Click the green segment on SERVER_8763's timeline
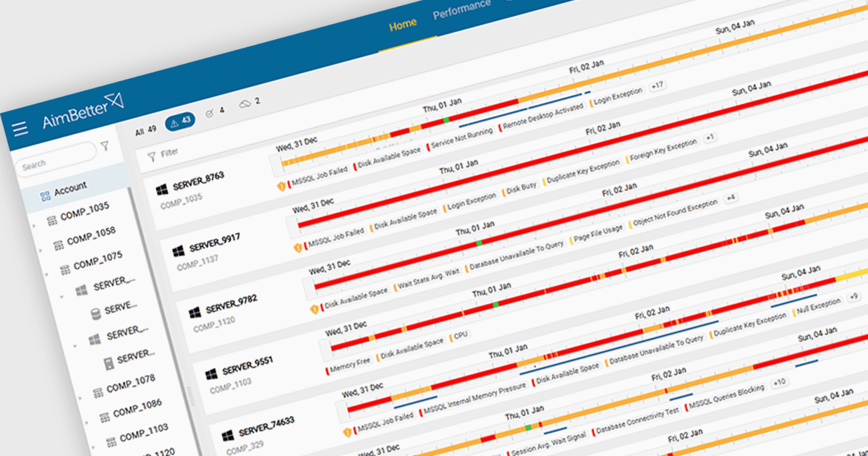This screenshot has width=868, height=456. coord(446,119)
